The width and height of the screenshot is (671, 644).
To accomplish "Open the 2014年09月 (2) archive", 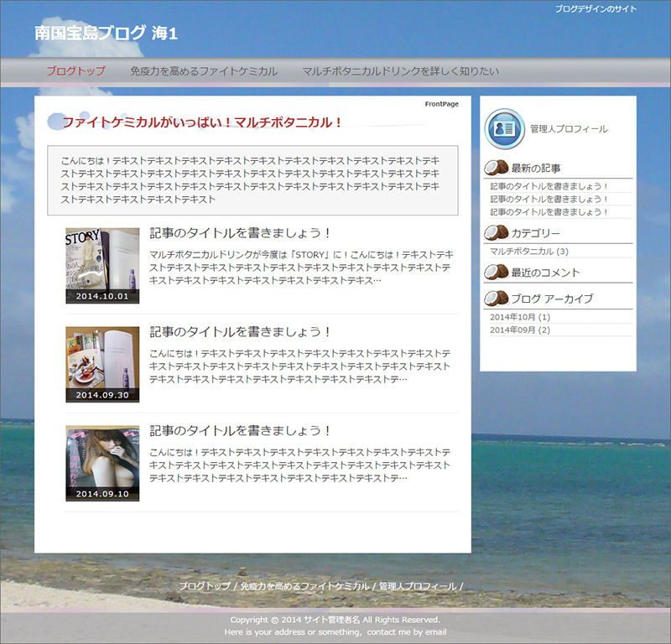I will (520, 330).
